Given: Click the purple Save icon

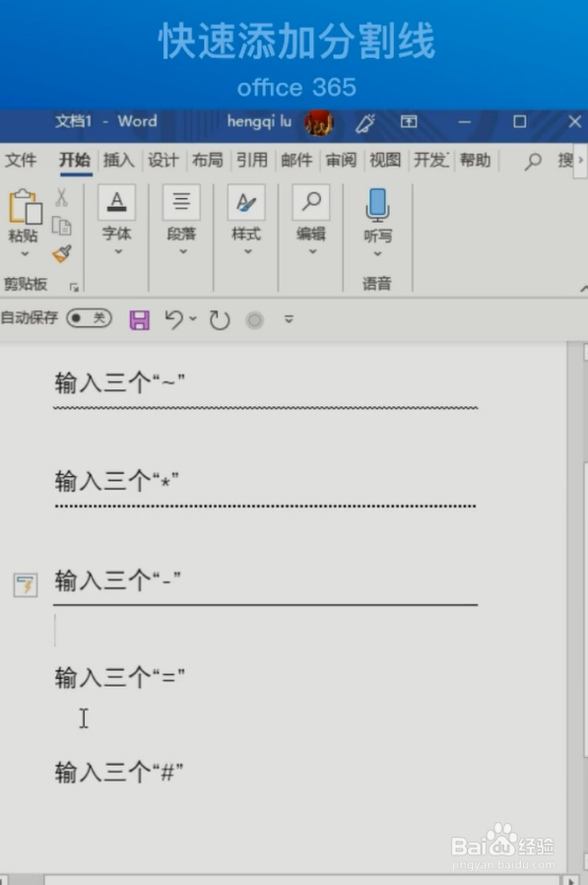Looking at the screenshot, I should (x=140, y=320).
